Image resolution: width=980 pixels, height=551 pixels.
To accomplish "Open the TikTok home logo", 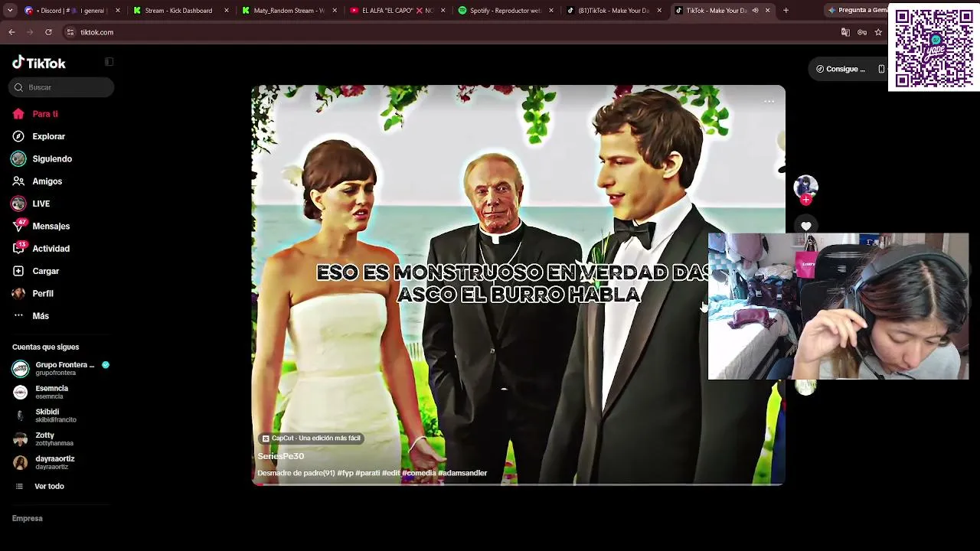I will [39, 63].
